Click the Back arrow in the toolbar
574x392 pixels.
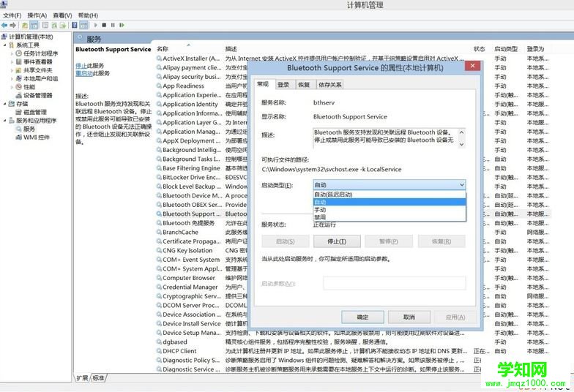click(x=4, y=25)
